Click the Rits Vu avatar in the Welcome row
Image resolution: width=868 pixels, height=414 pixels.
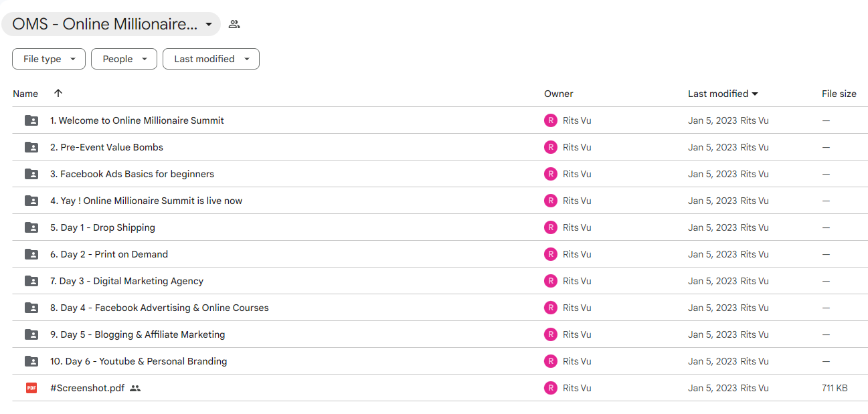point(551,120)
